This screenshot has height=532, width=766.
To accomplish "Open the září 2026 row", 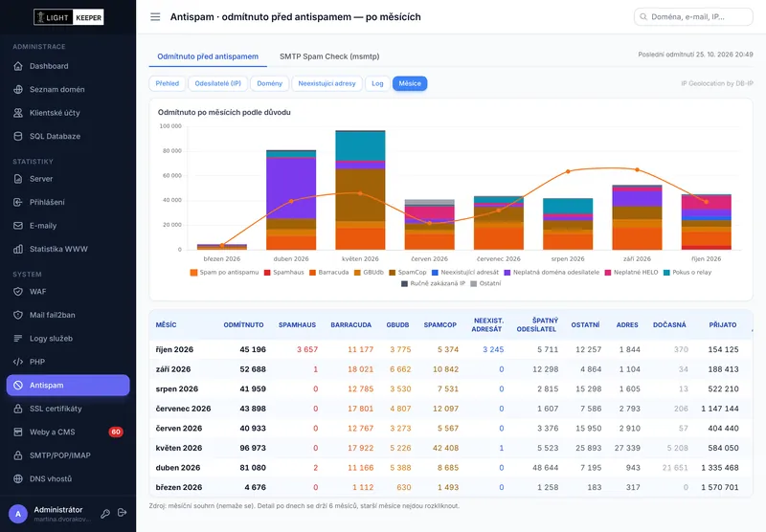I will click(450, 369).
